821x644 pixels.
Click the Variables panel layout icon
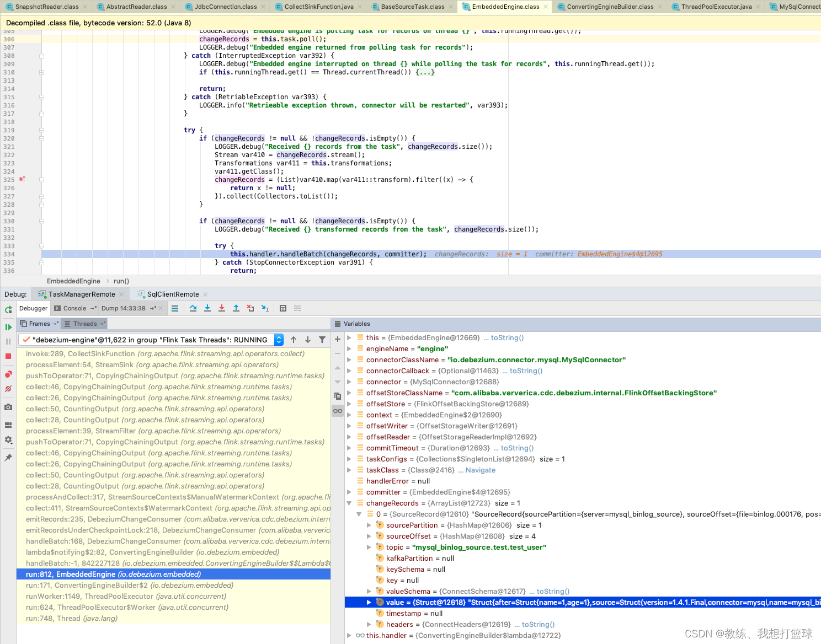click(x=338, y=324)
